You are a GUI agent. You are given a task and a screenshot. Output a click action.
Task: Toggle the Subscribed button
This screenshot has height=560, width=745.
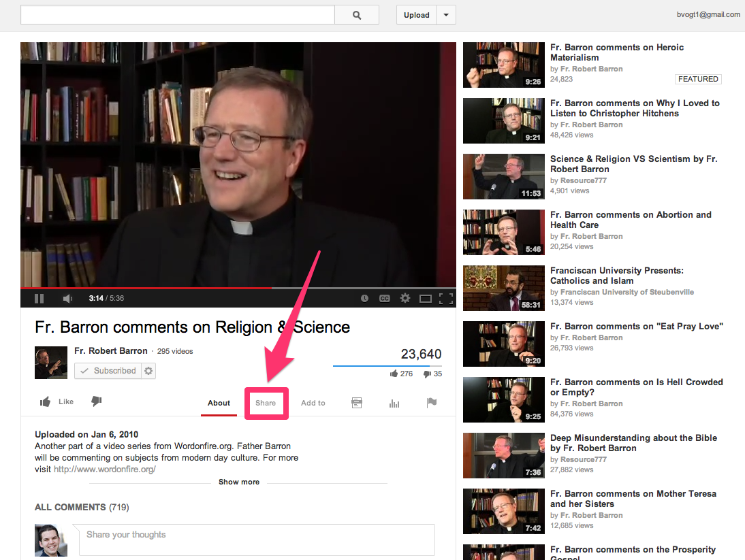(108, 371)
